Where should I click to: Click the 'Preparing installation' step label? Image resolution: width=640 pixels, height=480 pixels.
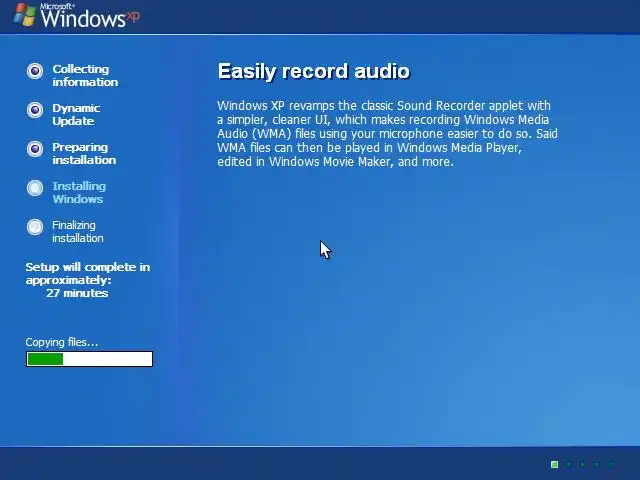click(84, 153)
